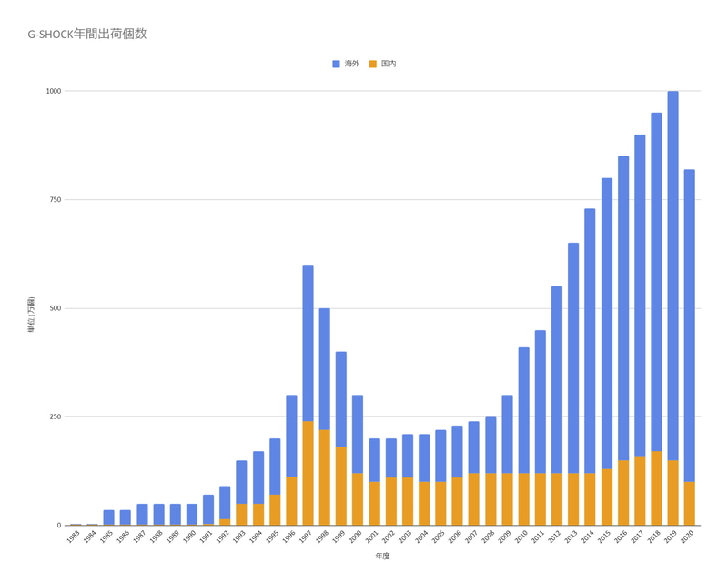Viewport: 728px width, 562px height.
Task: Select the blue bar for 2020
Action: 690,326
